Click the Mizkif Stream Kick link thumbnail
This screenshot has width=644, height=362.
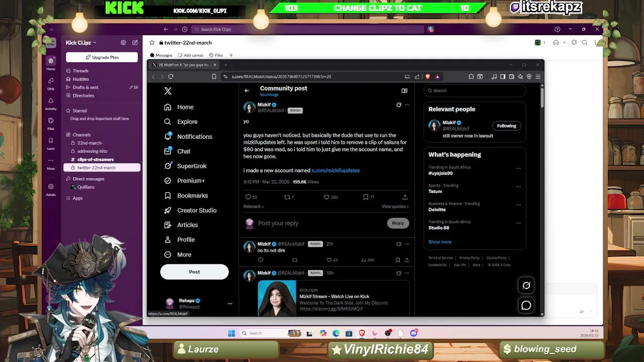coord(277,299)
